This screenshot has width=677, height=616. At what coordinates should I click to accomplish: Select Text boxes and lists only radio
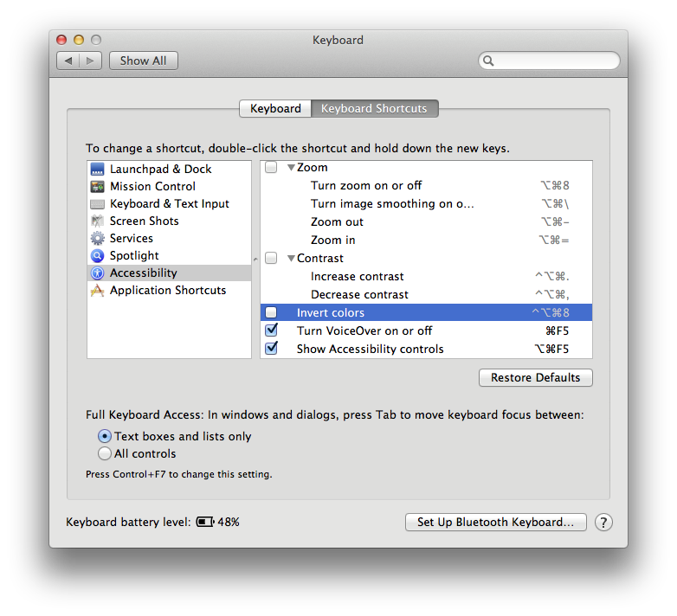tap(105, 436)
